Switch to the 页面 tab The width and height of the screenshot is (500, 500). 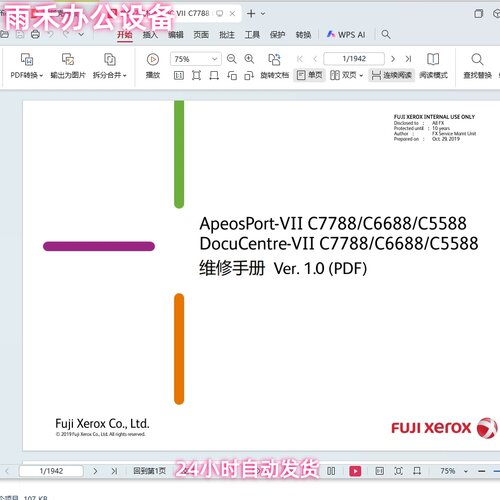(x=201, y=35)
